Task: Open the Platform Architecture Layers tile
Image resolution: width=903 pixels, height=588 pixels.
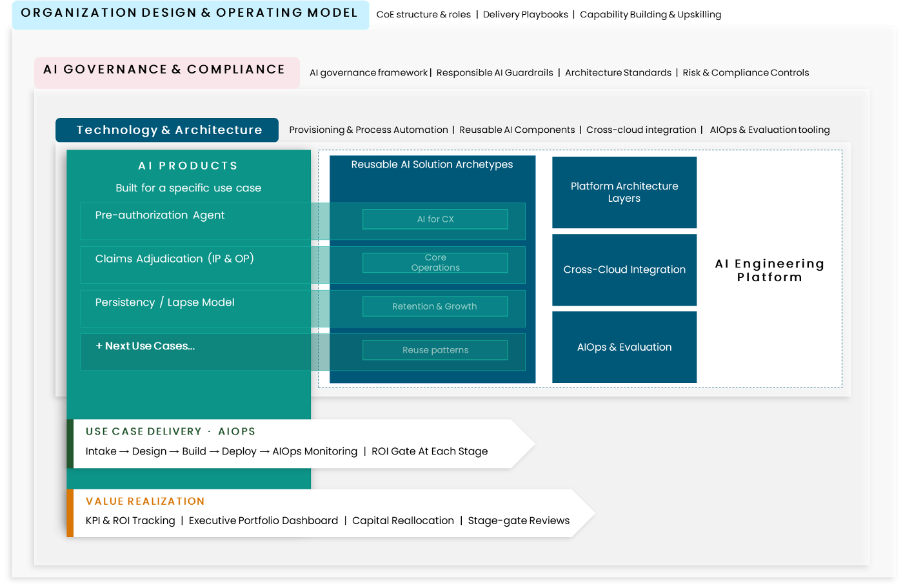Action: click(624, 192)
